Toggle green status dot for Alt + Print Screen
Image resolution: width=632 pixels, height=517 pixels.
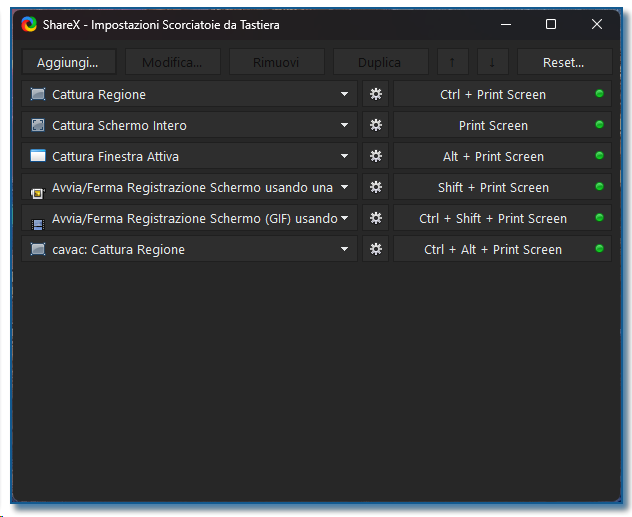[599, 156]
